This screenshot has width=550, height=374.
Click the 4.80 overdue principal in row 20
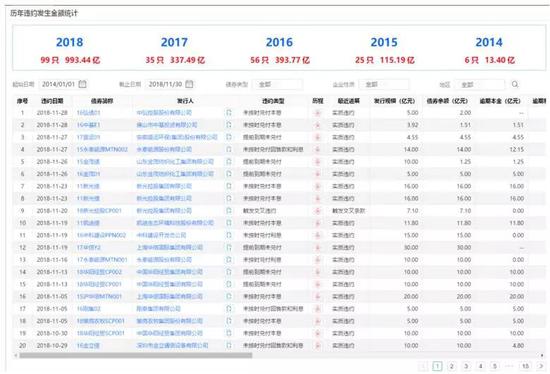click(518, 346)
